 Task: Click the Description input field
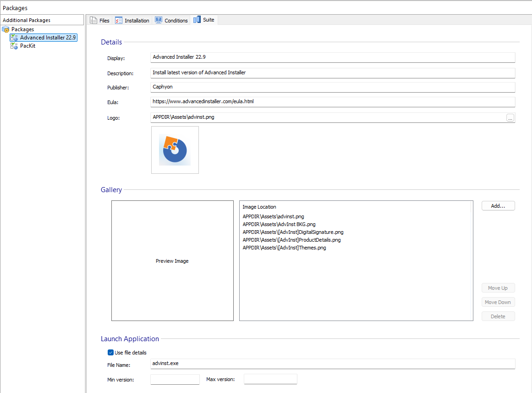point(333,73)
